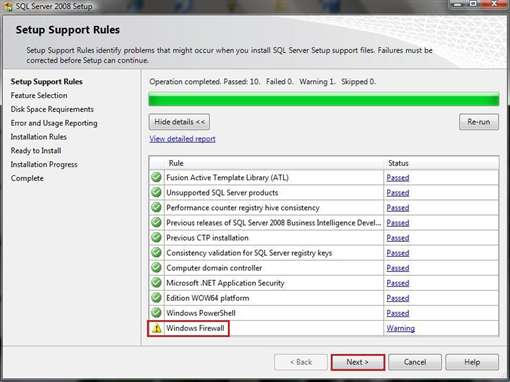Select Installation Rules step
This screenshot has height=382, width=510.
(x=38, y=137)
